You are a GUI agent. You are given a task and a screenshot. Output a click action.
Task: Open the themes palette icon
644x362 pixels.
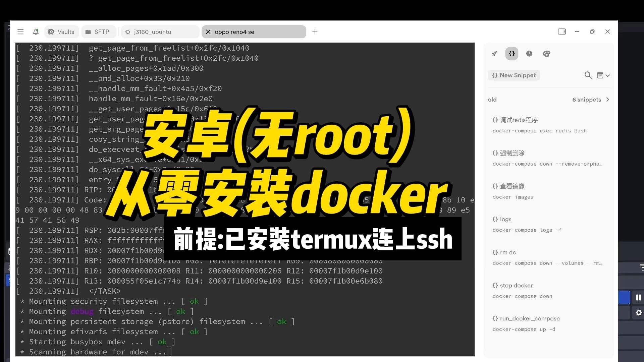546,53
